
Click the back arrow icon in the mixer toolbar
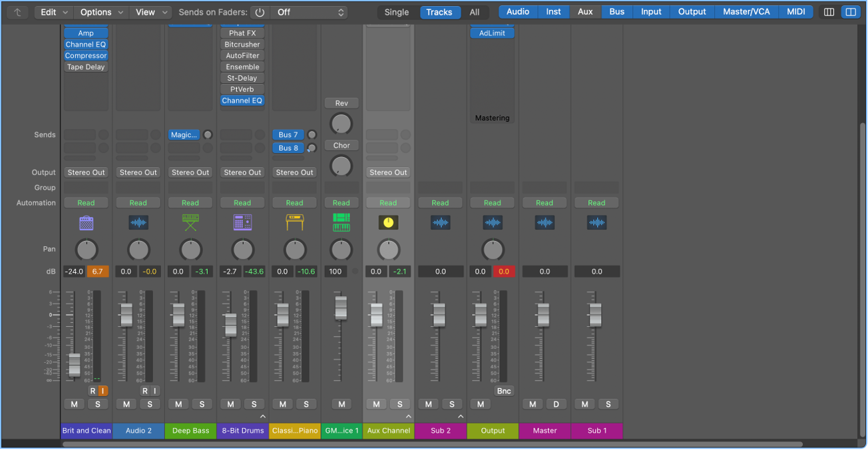[x=17, y=12]
